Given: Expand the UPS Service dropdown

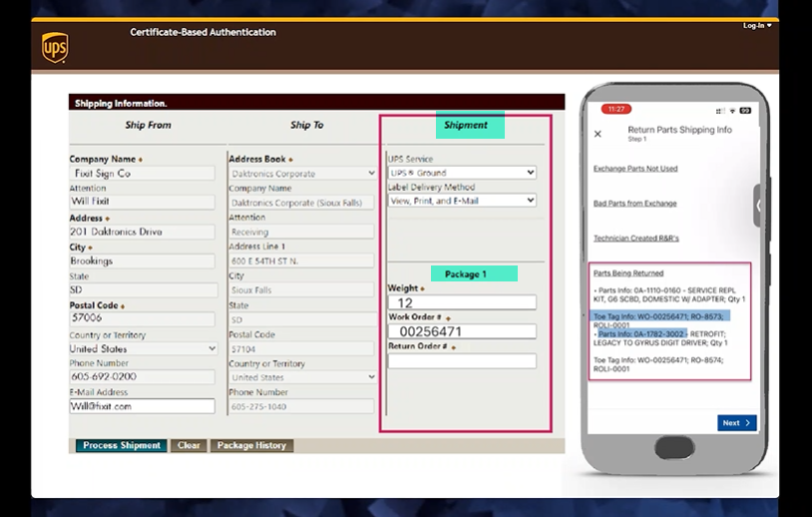Looking at the screenshot, I should coord(462,173).
